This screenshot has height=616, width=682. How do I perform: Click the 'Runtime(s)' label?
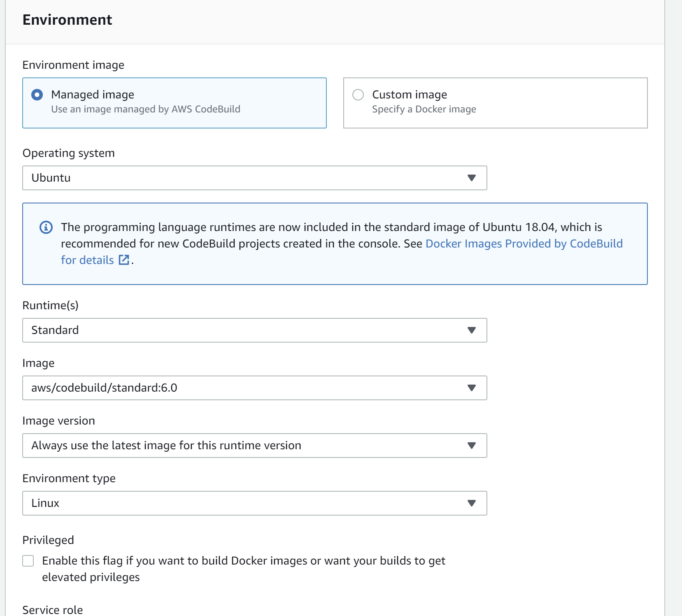pyautogui.click(x=51, y=306)
